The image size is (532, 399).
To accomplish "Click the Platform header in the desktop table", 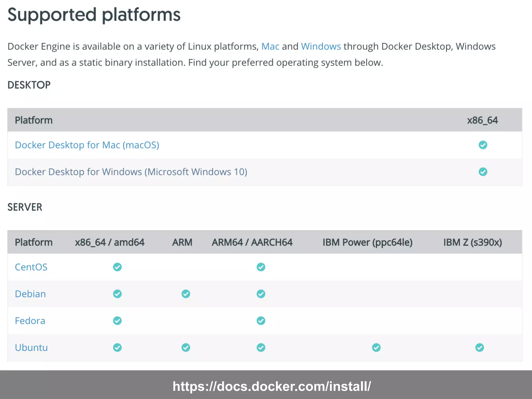I will [34, 120].
